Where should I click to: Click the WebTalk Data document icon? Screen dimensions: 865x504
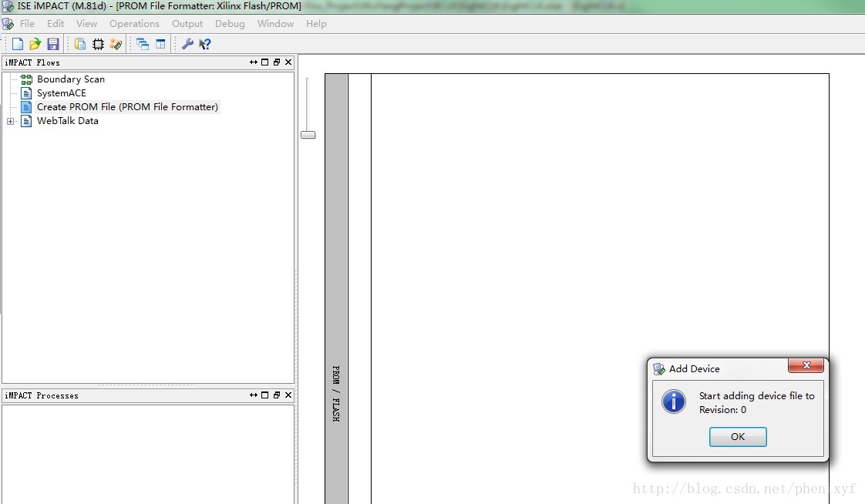pos(26,121)
